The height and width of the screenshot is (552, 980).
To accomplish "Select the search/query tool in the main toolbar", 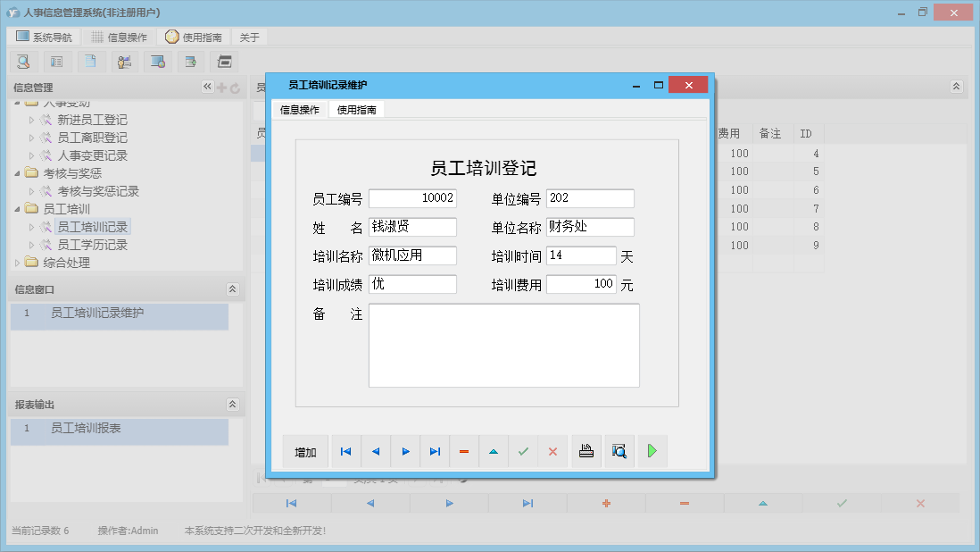I will pyautogui.click(x=24, y=62).
